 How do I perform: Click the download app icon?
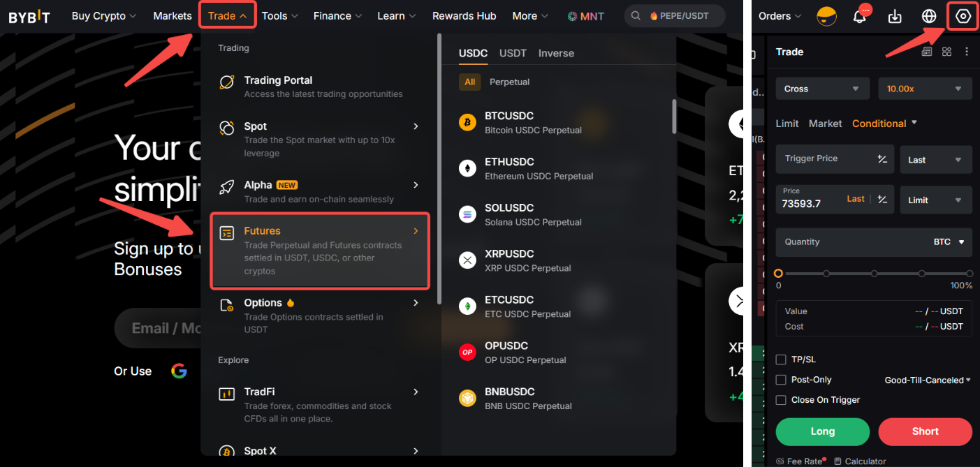[x=895, y=17]
